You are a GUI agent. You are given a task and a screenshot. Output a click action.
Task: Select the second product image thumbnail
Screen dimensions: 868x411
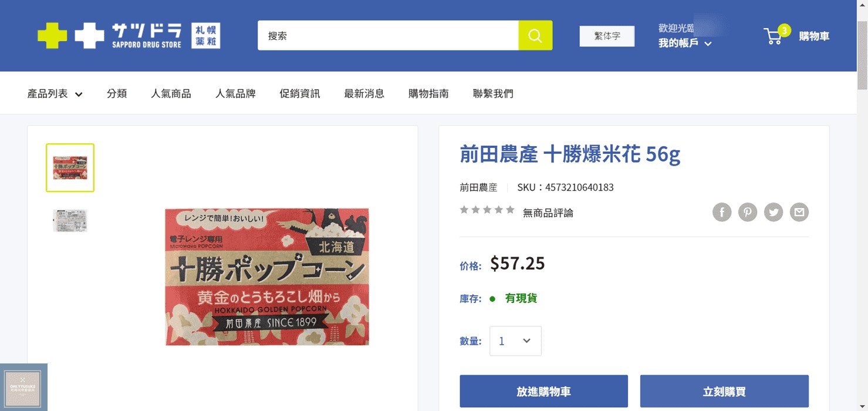(70, 220)
